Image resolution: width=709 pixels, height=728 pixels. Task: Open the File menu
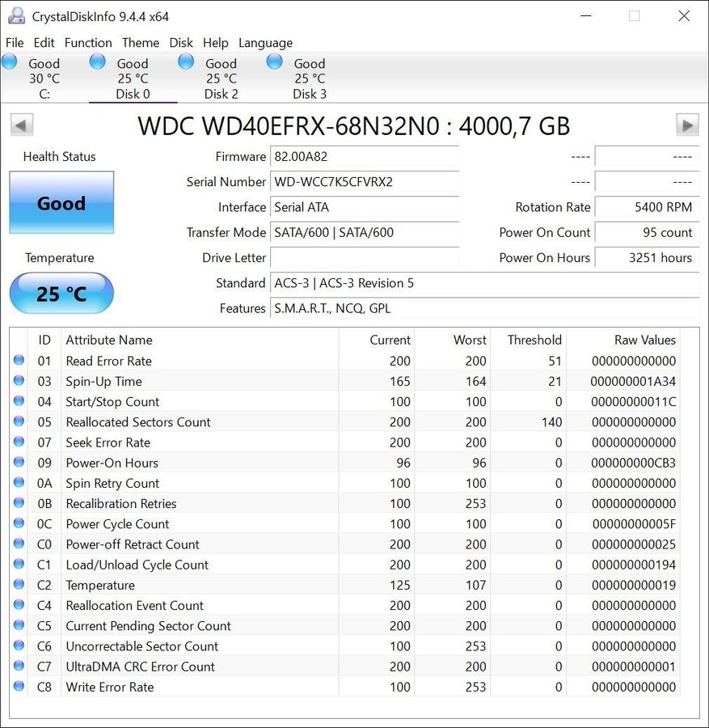(15, 43)
